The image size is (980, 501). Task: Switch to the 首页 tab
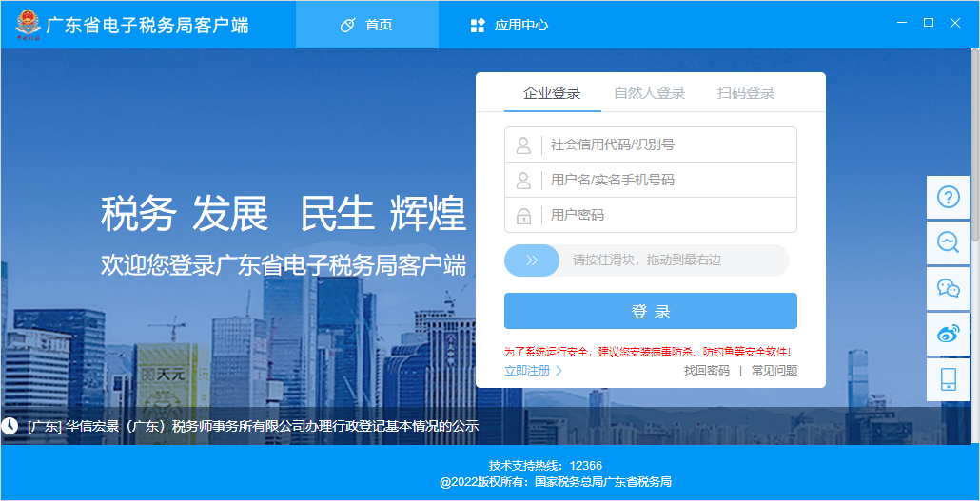pos(367,25)
